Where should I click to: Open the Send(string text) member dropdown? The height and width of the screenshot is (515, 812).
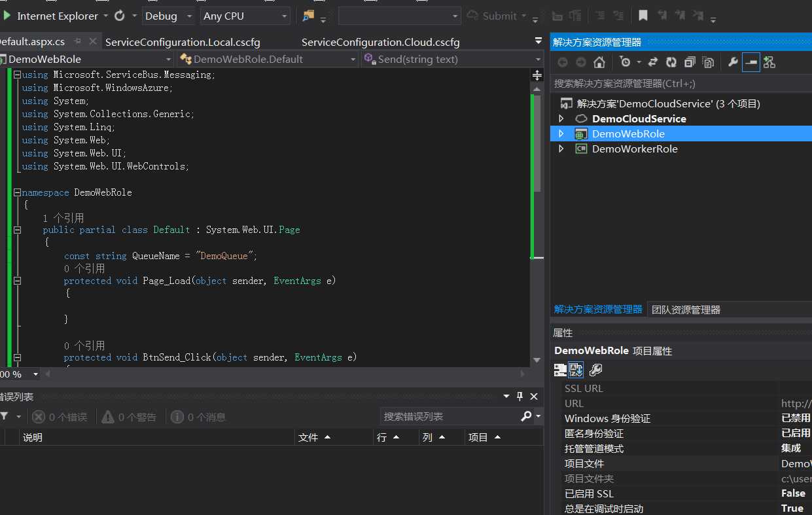538,60
